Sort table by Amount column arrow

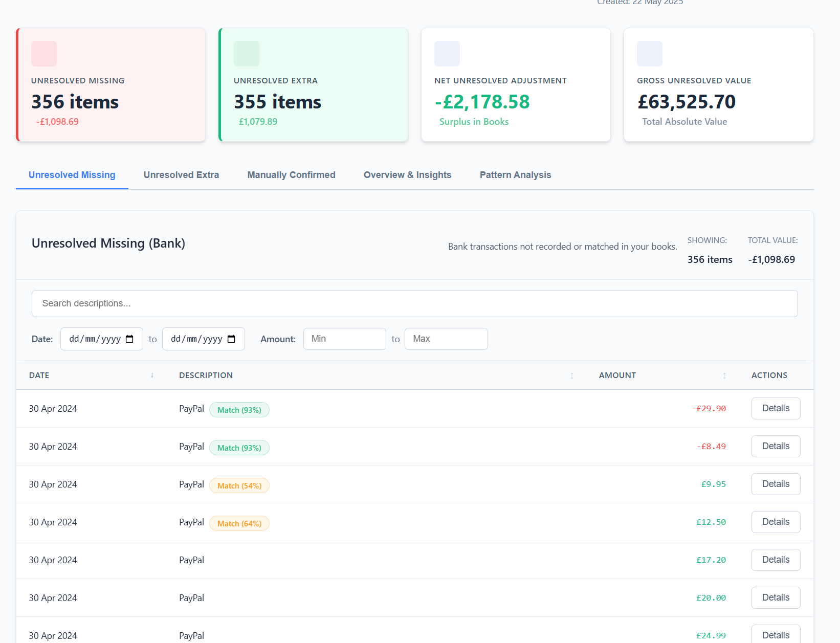coord(724,375)
